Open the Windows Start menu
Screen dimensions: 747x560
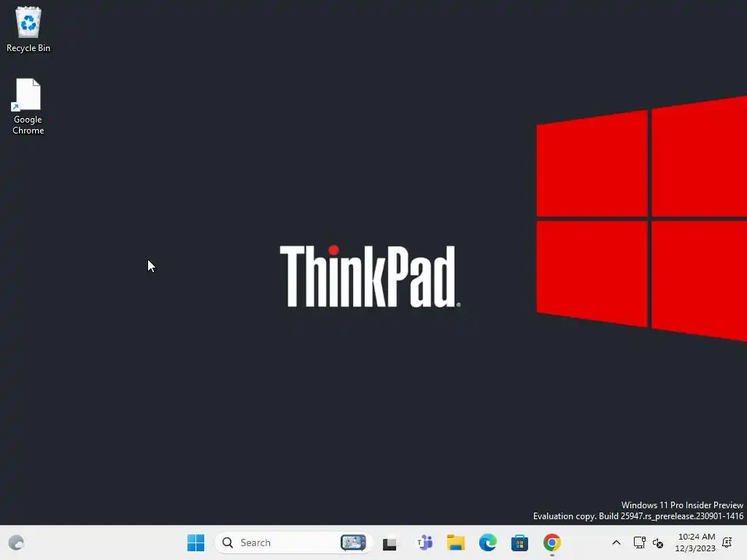(x=196, y=542)
